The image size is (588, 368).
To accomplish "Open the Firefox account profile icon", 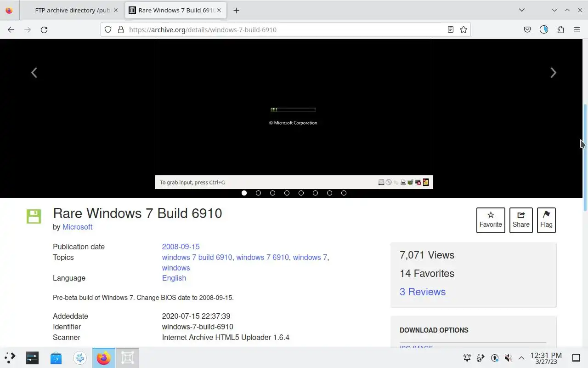I will pyautogui.click(x=544, y=29).
